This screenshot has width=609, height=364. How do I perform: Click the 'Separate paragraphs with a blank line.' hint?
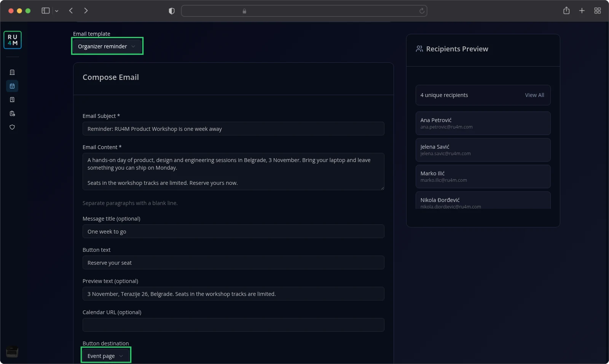coord(130,203)
